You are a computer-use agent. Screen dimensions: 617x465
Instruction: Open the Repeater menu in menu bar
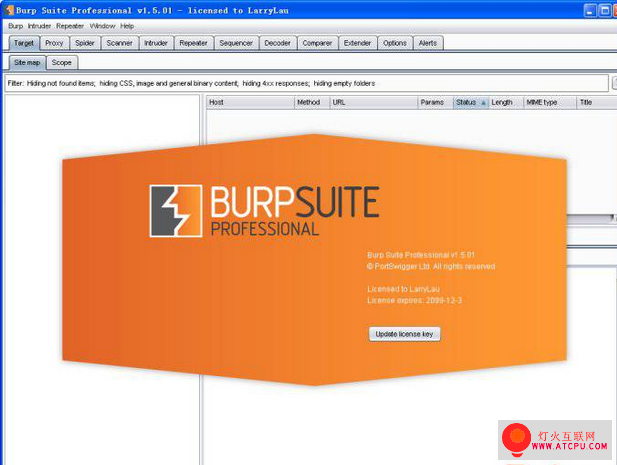pyautogui.click(x=70, y=26)
